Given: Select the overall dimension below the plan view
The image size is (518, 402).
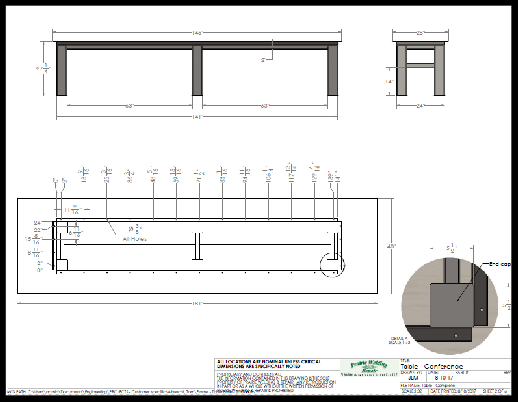Looking at the screenshot, I should point(197,303).
